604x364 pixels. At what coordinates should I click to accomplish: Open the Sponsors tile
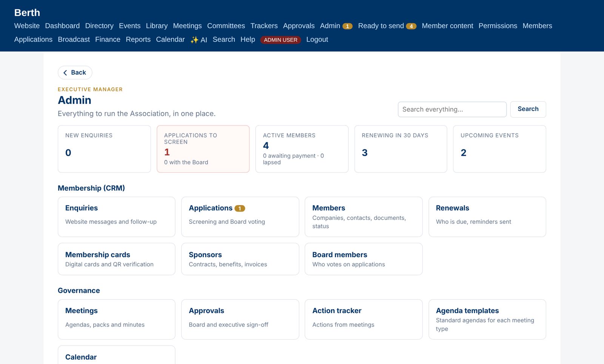240,259
